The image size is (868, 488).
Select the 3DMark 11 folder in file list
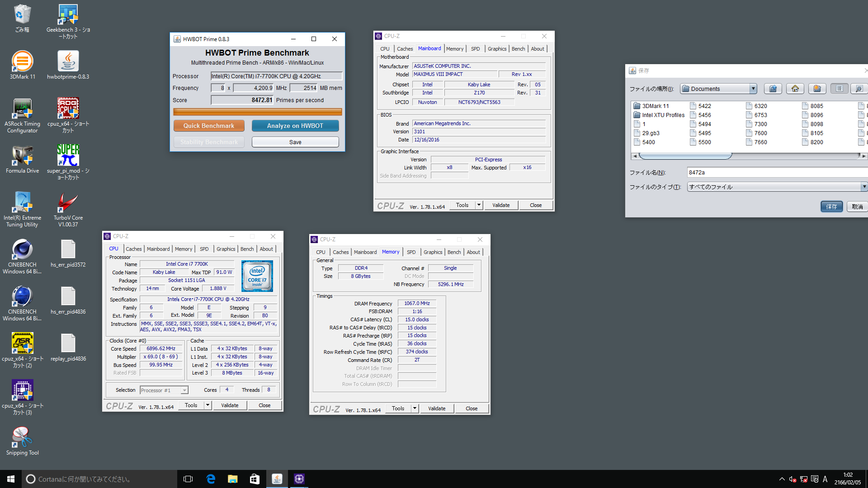(651, 106)
